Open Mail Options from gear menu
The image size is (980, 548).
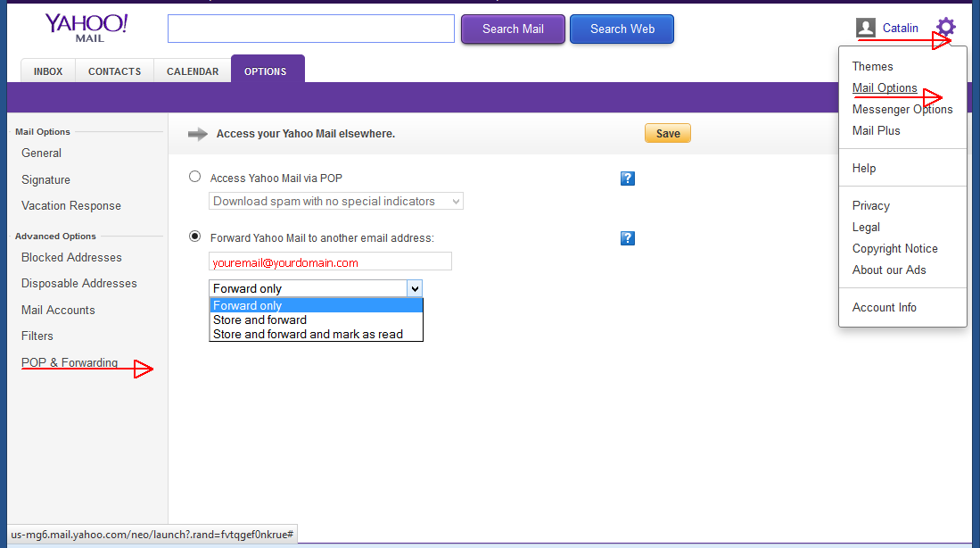(885, 87)
